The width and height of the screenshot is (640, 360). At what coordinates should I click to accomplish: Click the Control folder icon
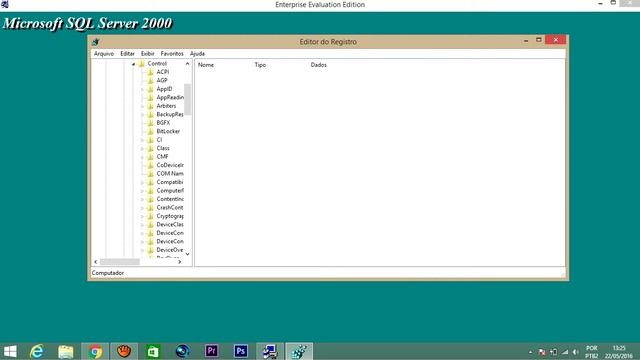pyautogui.click(x=141, y=64)
